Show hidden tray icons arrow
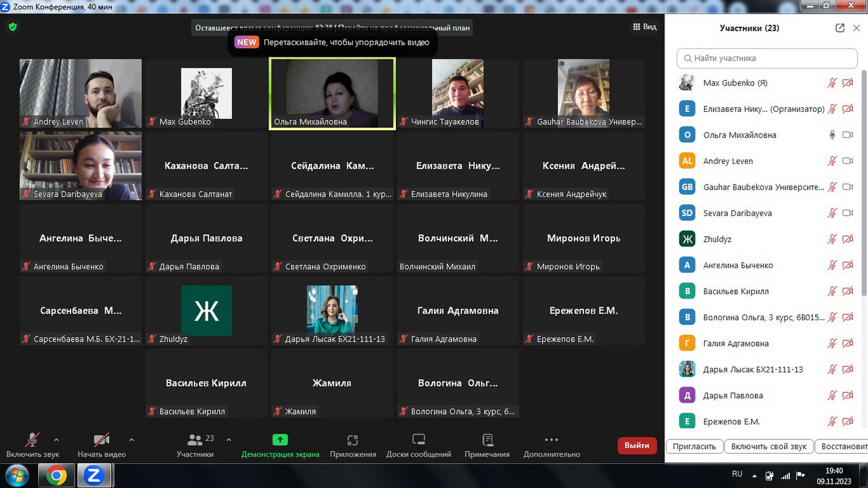This screenshot has width=868, height=488. coord(755,476)
